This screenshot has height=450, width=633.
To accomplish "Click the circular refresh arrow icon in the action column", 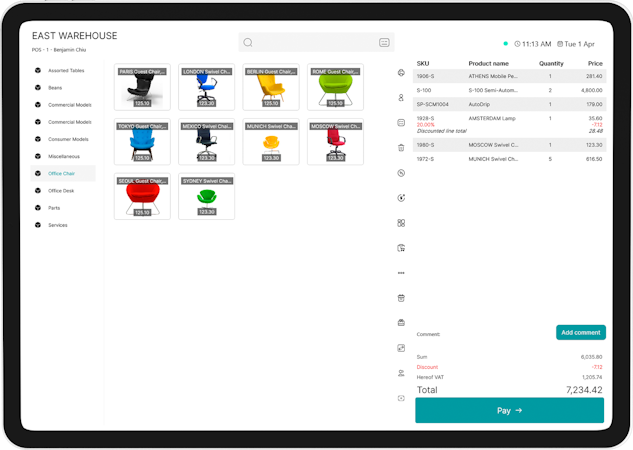I will 401,198.
